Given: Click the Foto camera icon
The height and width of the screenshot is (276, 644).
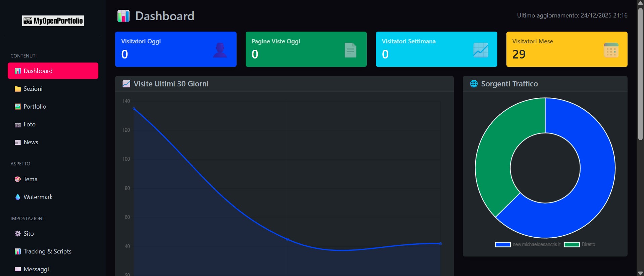Looking at the screenshot, I should [18, 125].
